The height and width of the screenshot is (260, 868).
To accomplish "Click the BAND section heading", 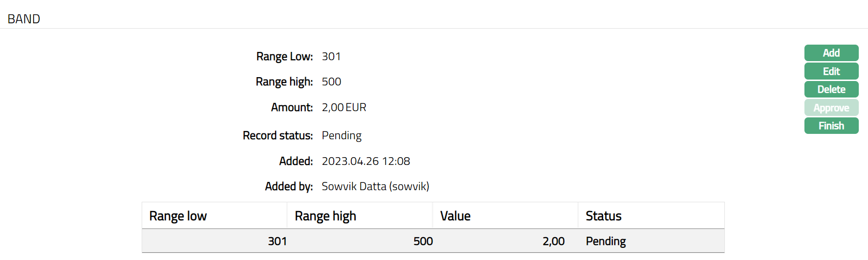I will 24,19.
